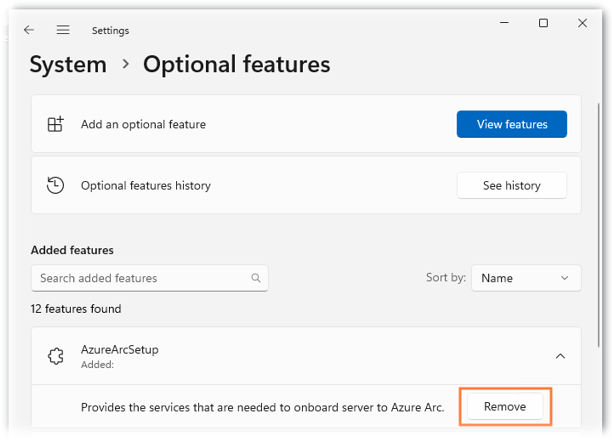Click the chevron arrow in the Sort dropdown
Screen dimensions: 612x446
[x=565, y=278]
